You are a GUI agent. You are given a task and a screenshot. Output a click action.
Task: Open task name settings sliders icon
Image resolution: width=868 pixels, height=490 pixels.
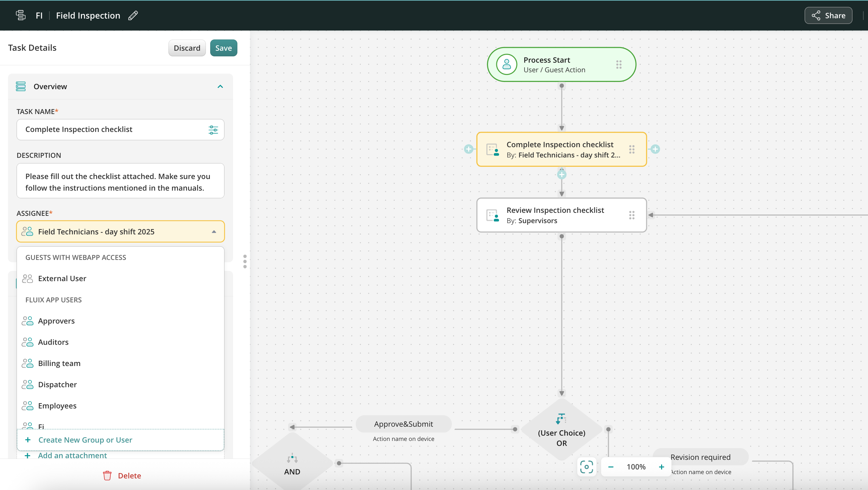[x=213, y=130]
